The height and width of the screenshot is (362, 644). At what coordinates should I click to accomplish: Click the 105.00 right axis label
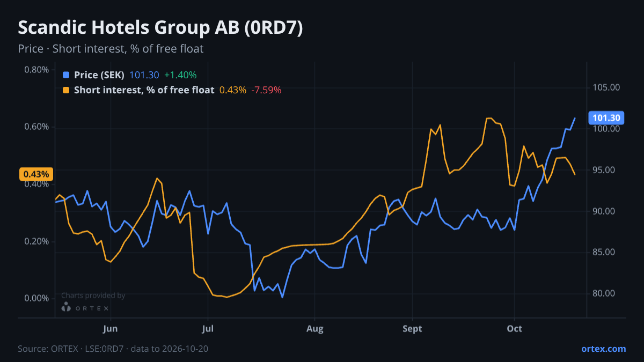click(x=606, y=87)
